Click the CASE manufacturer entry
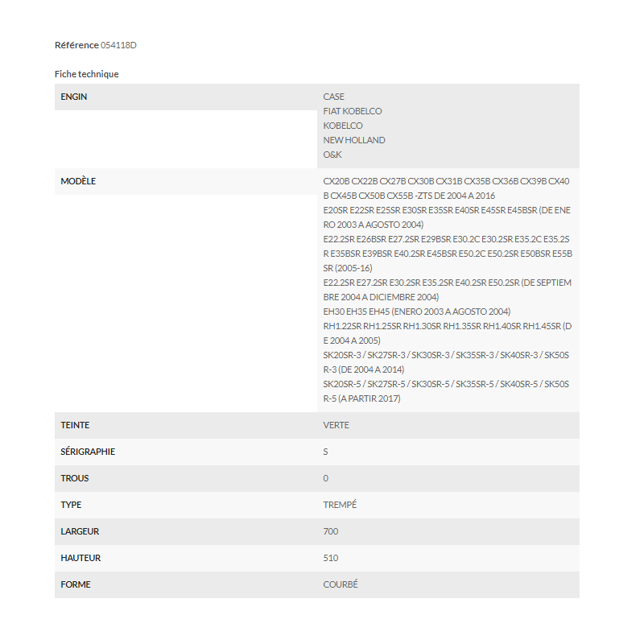Screen dimensions: 644x644 click(333, 97)
